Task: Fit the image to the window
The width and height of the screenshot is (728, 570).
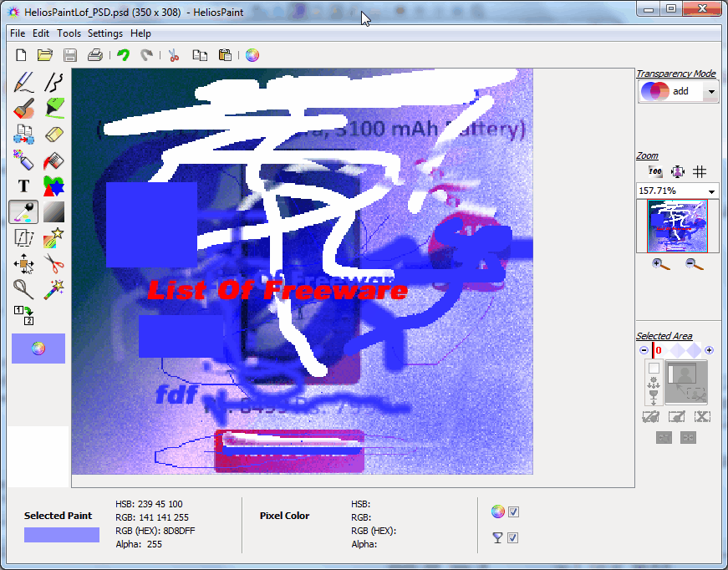Action: coord(677,171)
